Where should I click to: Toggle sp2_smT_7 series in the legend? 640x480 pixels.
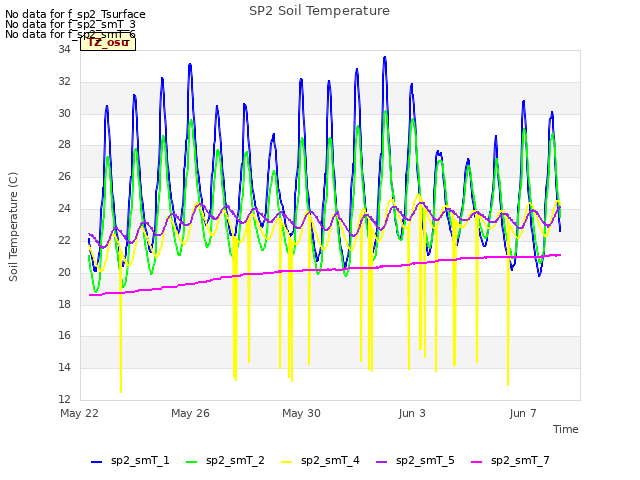(510, 461)
